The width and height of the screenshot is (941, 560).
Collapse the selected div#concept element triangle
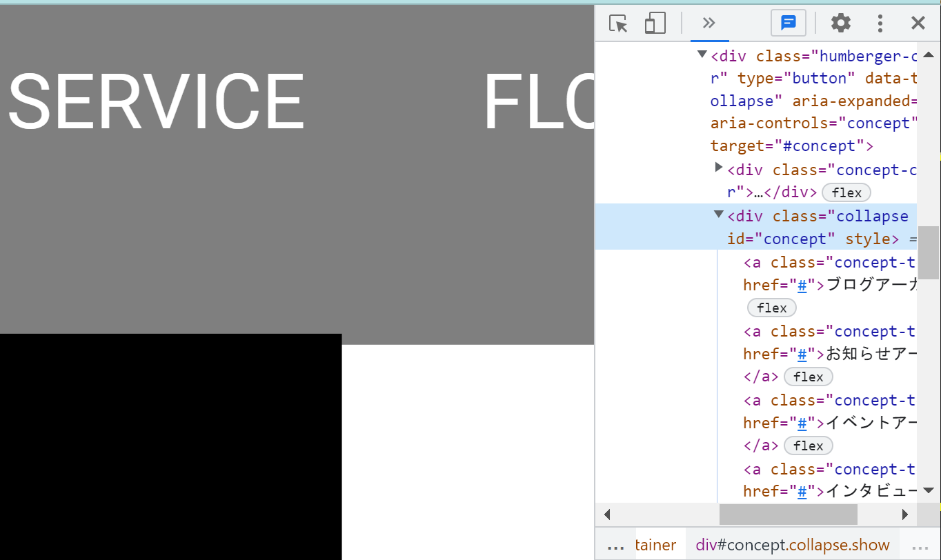point(718,214)
